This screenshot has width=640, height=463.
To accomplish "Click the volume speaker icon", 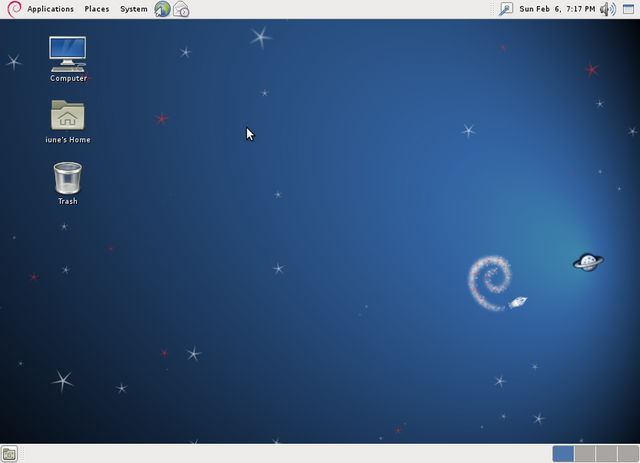I will (608, 9).
